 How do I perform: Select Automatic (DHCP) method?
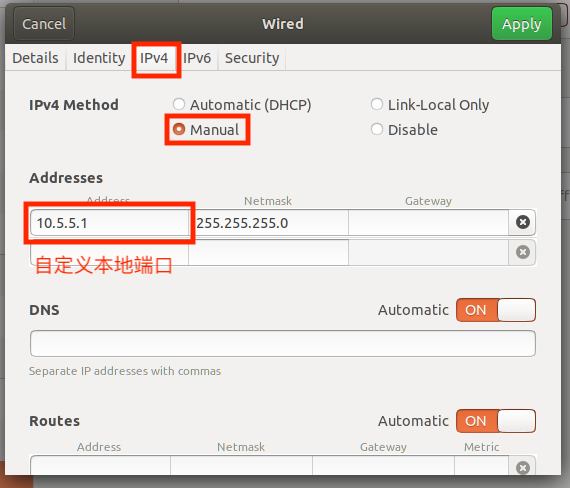242,105
